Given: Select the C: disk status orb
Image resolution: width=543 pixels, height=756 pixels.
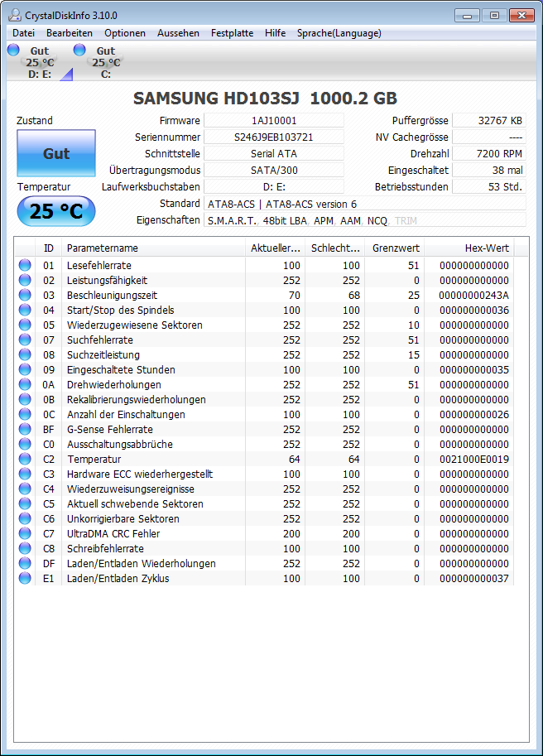Looking at the screenshot, I should pos(79,50).
